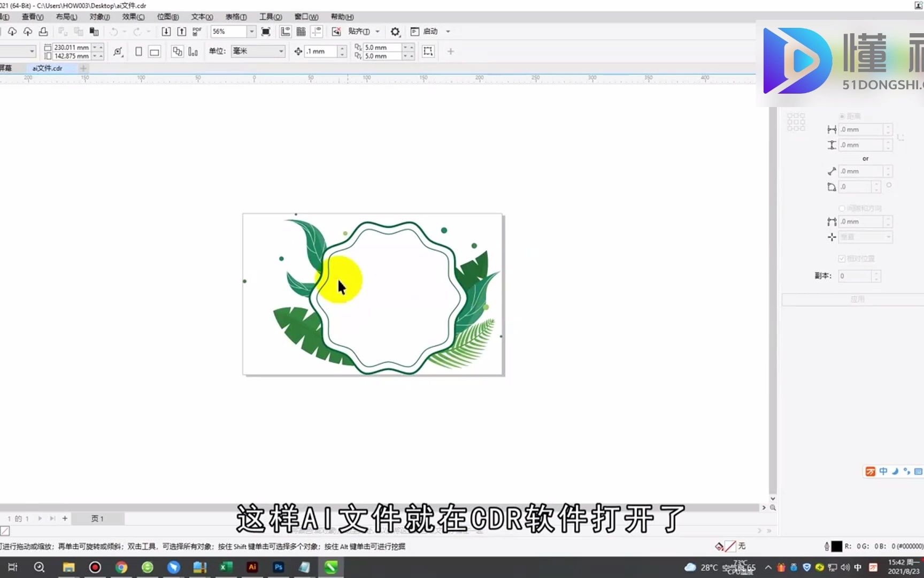The height and width of the screenshot is (578, 924).
Task: Click the full-screen preview icon
Action: [x=266, y=32]
